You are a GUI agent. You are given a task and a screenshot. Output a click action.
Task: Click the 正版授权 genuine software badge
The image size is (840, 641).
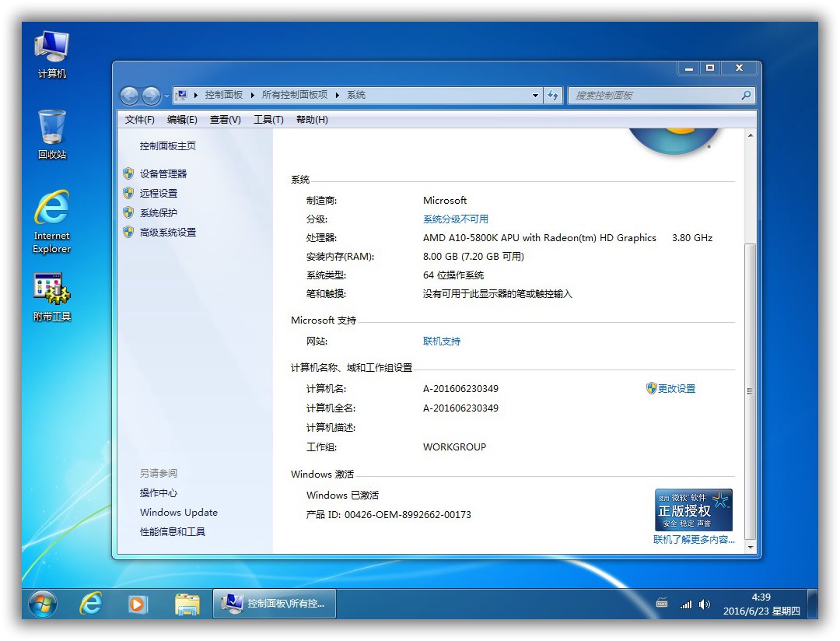point(693,510)
